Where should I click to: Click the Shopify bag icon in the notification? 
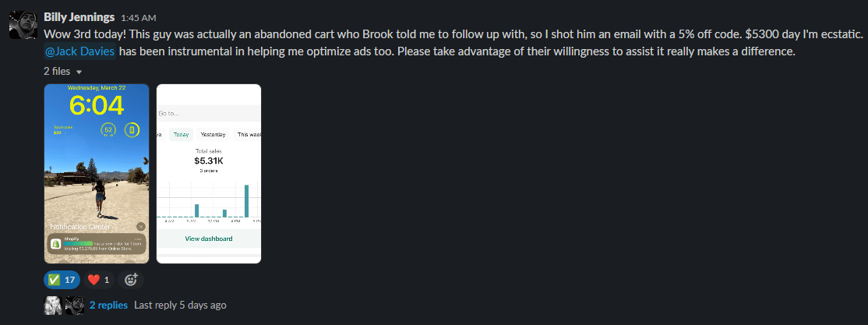pos(55,244)
